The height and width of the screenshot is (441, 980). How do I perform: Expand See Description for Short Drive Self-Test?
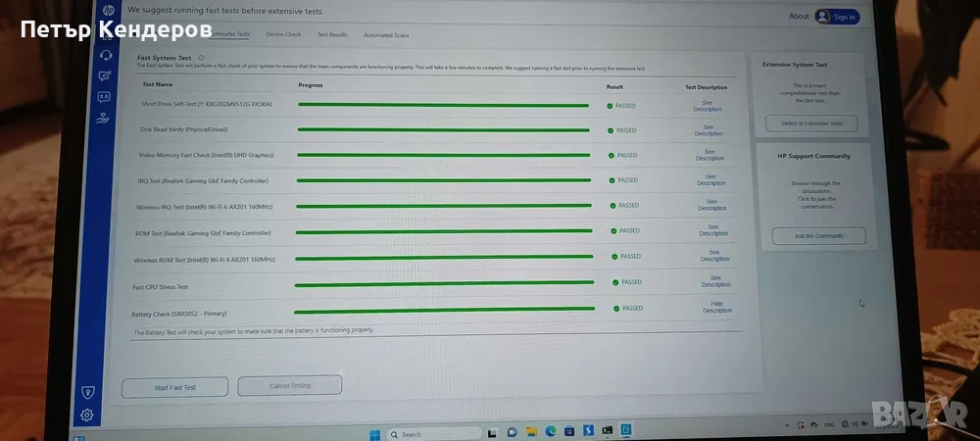(708, 105)
